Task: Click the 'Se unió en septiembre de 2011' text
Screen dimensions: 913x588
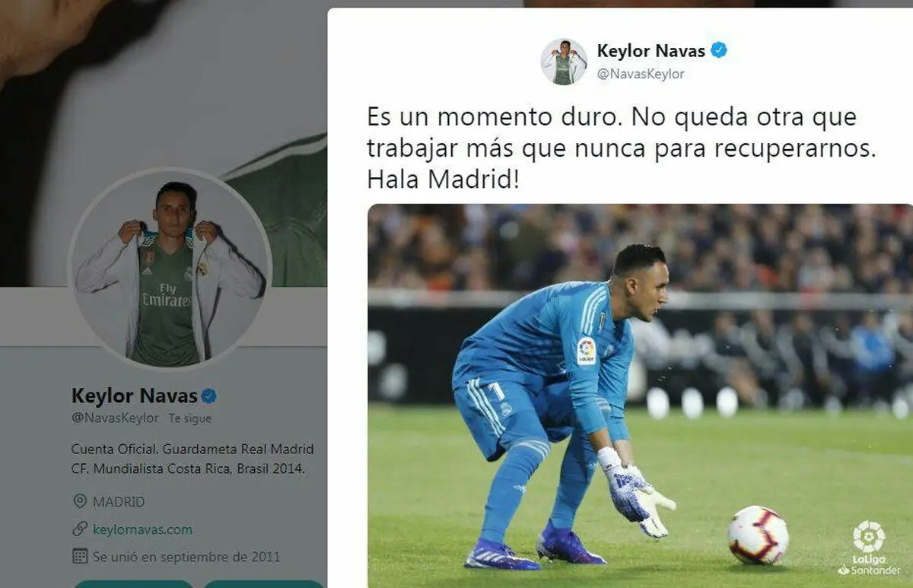Action: click(186, 556)
